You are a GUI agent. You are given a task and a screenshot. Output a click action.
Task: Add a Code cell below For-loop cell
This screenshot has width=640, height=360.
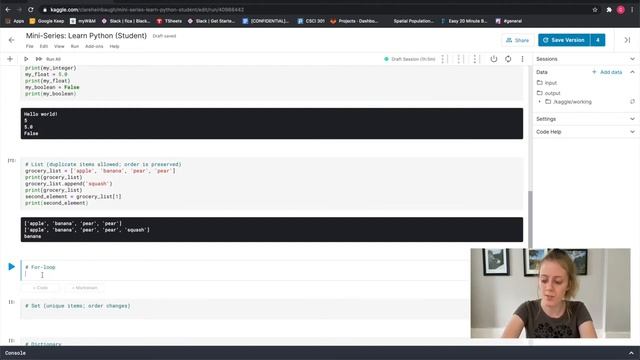pos(40,288)
